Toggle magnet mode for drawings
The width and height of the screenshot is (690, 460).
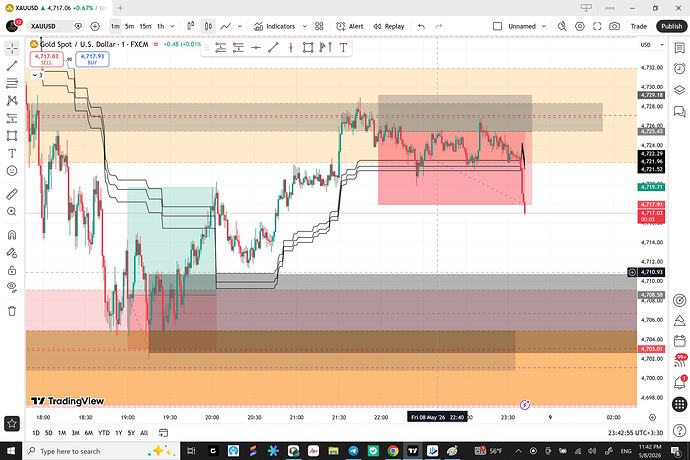coord(12,235)
